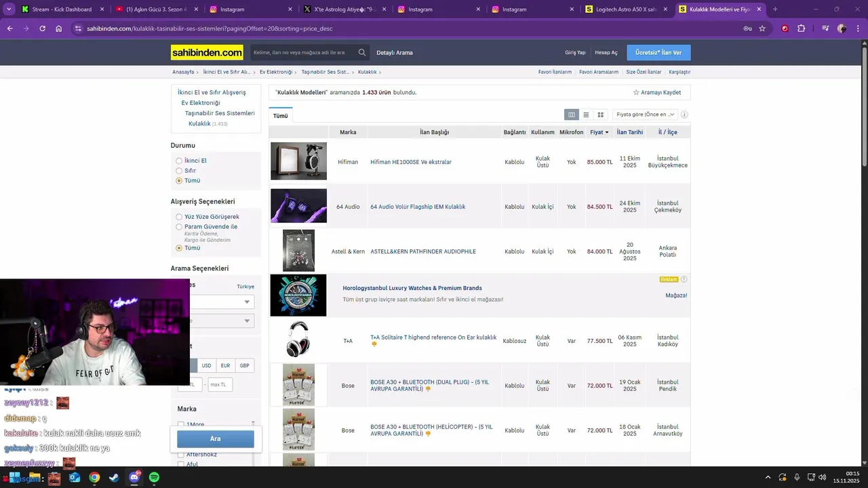Click the search magnifier icon

point(362,52)
